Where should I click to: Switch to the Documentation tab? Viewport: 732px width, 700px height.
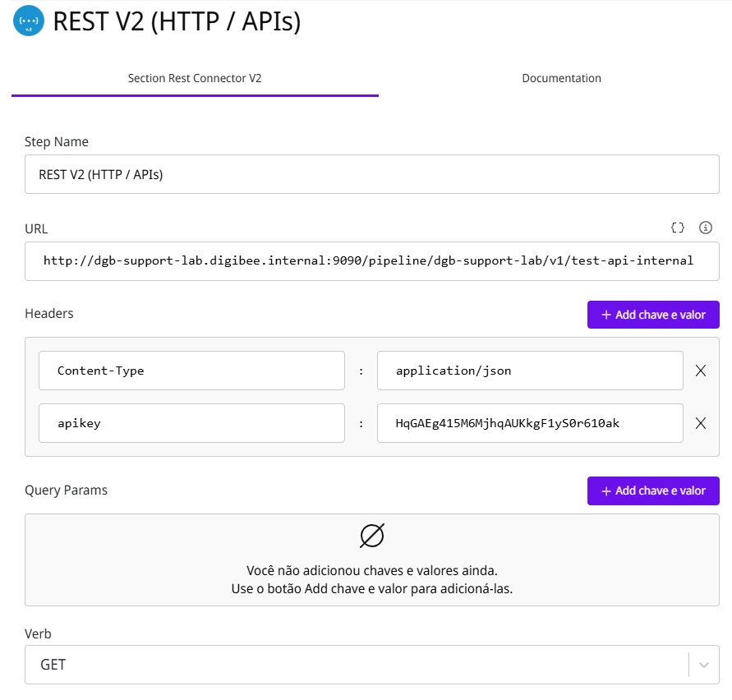tap(561, 78)
